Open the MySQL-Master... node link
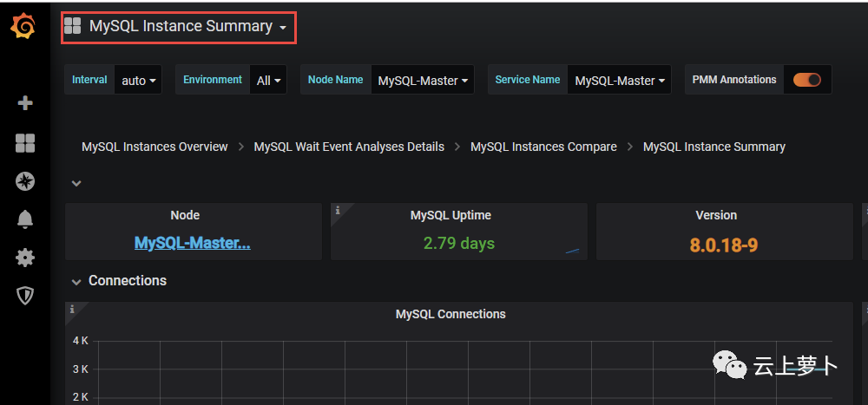The image size is (868, 405). point(192,243)
